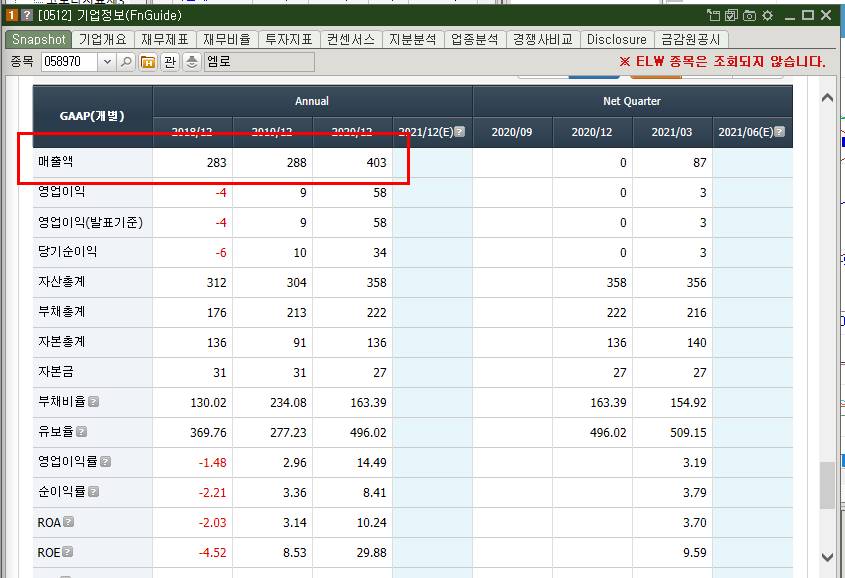This screenshot has height=578, width=845.
Task: Open the 재무제표 tab
Action: pos(165,39)
